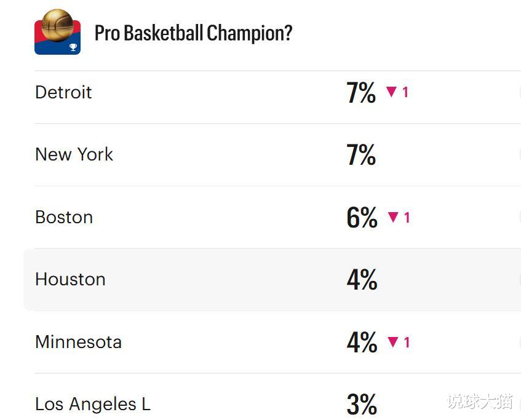Screen dimensions: 521x420
Task: Click the Chinese watermark text at bottom right
Action: click(480, 402)
